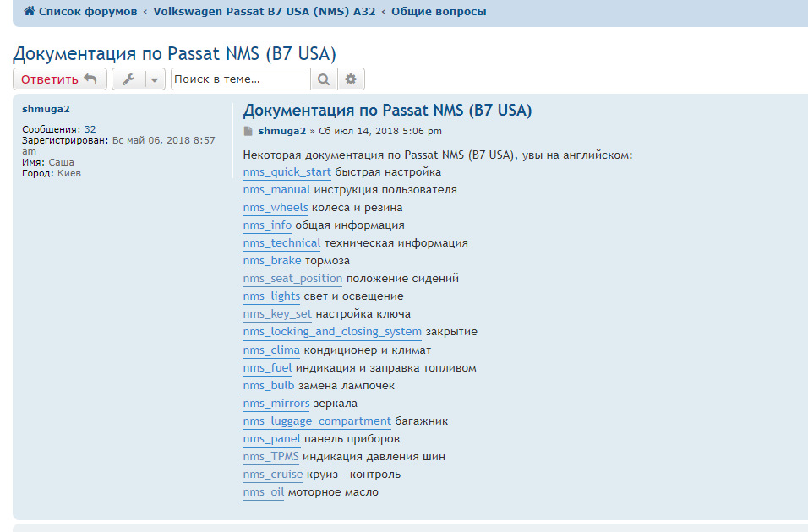Screen dimensions: 808x532
Task: Open the nms_key_set document link
Action: click(277, 314)
